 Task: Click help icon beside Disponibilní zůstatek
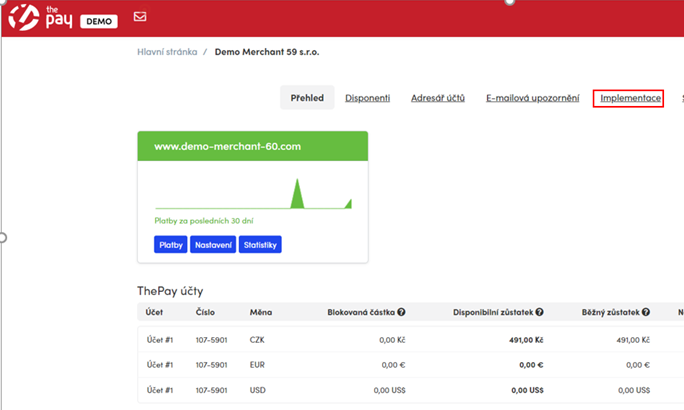539,313
